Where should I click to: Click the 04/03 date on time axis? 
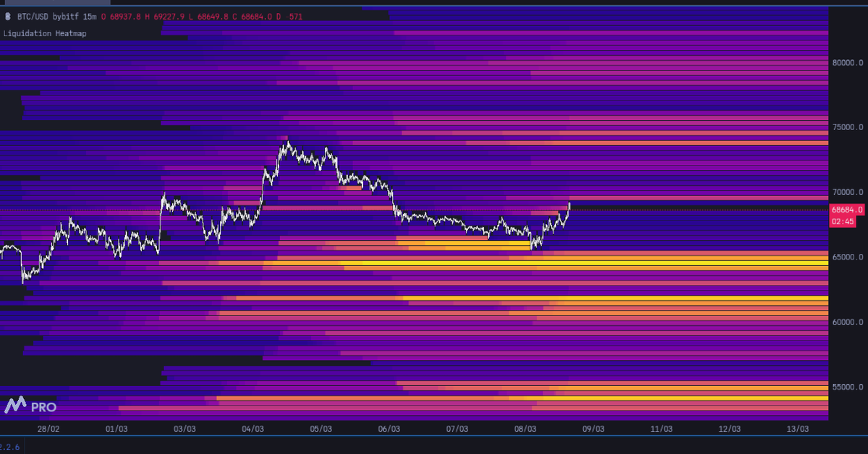pyautogui.click(x=252, y=429)
